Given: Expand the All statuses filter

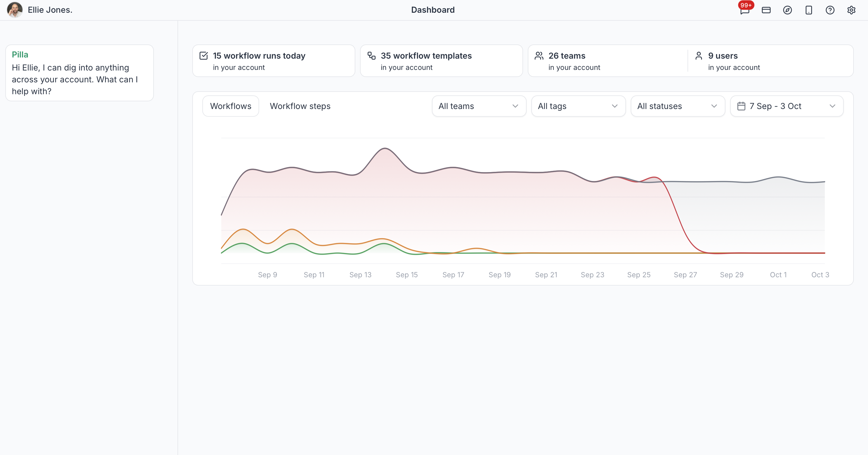Looking at the screenshot, I should [x=677, y=106].
